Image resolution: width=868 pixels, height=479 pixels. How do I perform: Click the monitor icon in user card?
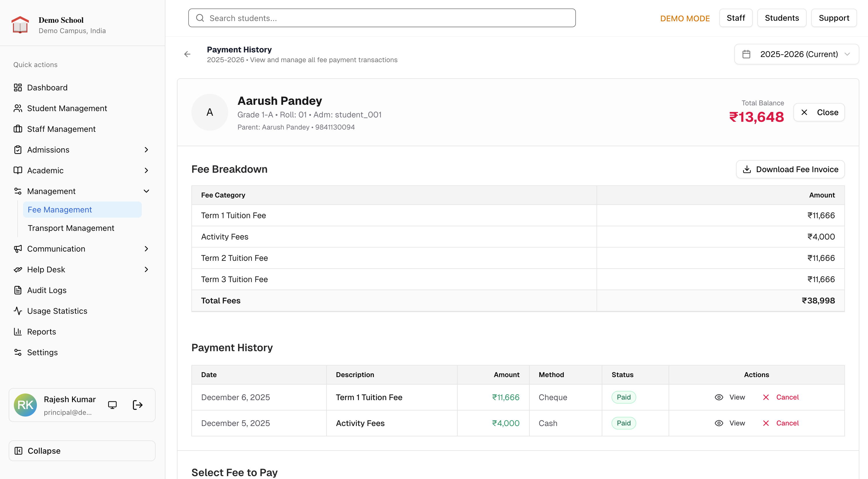click(x=112, y=405)
